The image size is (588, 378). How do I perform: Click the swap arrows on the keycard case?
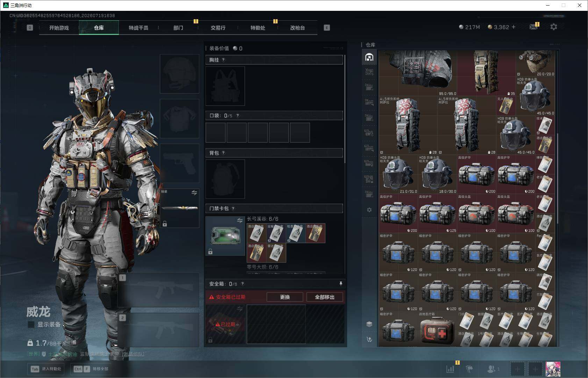[240, 220]
